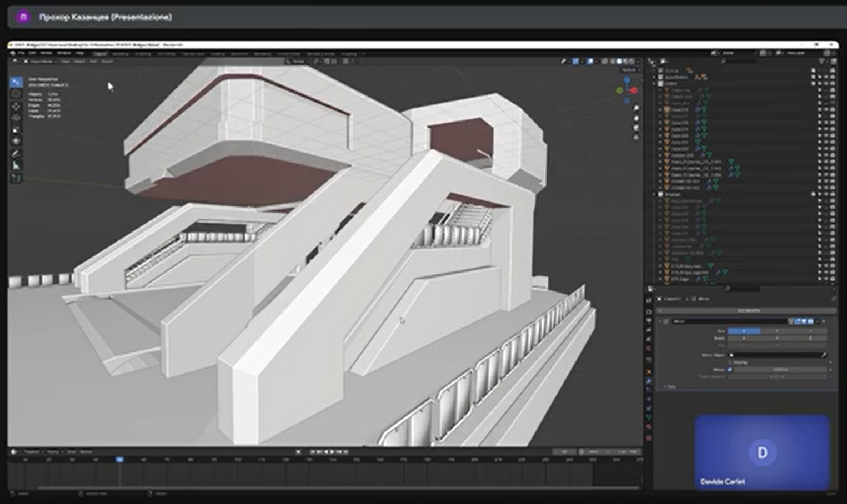Open the Render menu
Viewport: 847px width, 504px height.
click(x=46, y=53)
